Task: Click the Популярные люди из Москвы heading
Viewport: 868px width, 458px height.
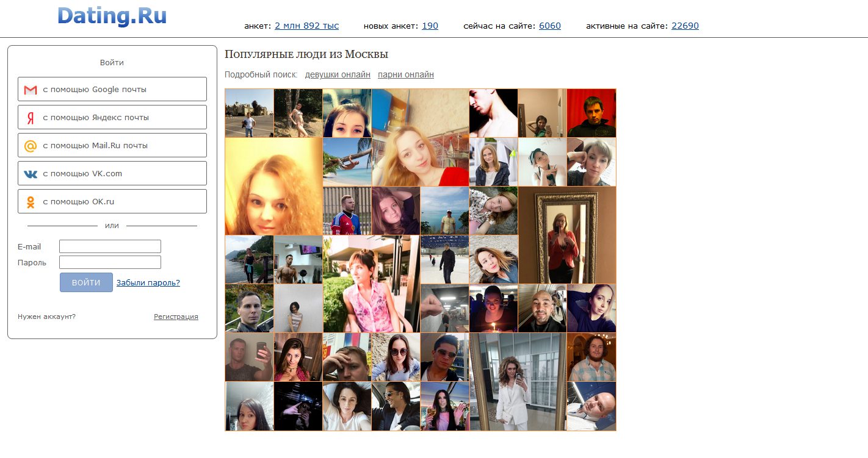Action: (x=306, y=54)
